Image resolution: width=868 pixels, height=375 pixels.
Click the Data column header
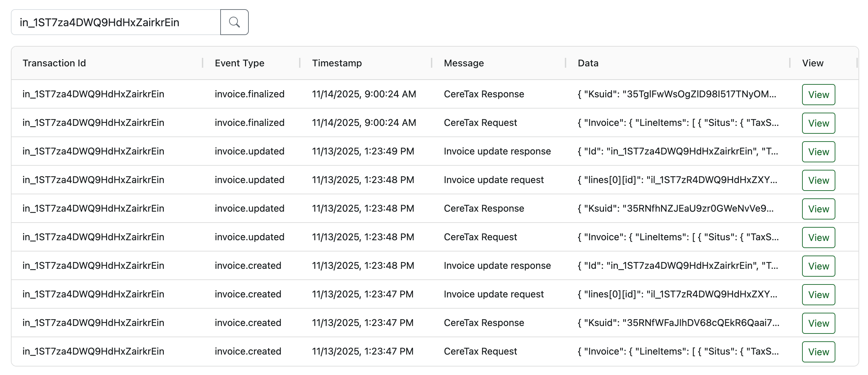[588, 63]
